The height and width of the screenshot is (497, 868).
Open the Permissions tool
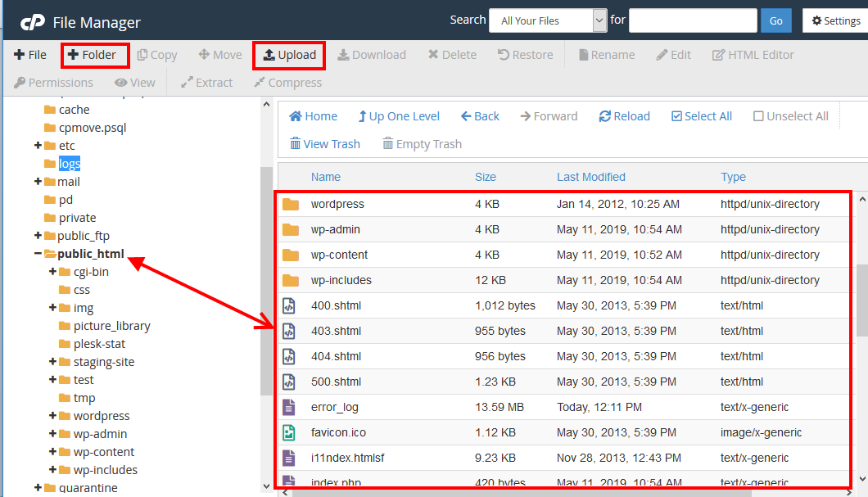[x=52, y=82]
